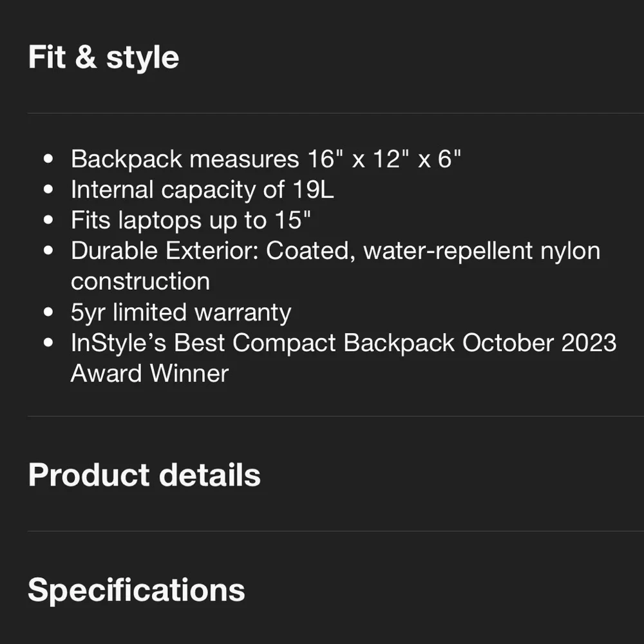Click the word 'construction' in the list
Viewport: 644px width, 644px height.
(x=140, y=281)
